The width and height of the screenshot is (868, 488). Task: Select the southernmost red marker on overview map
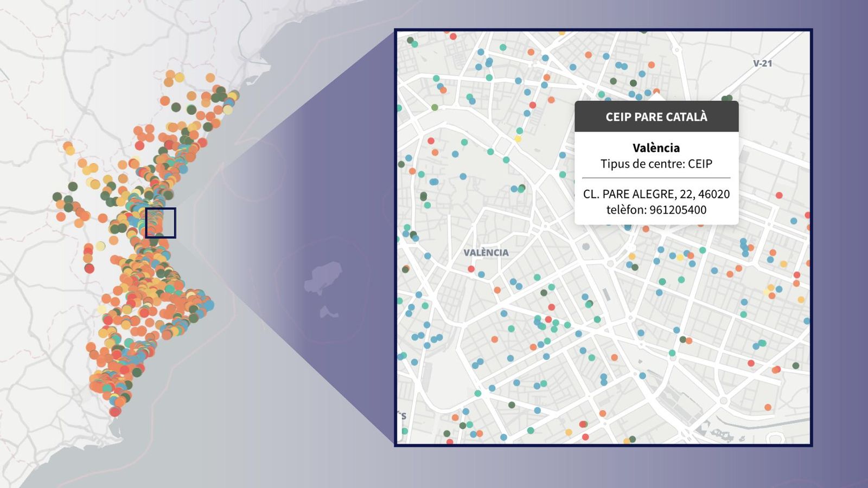pos(114,412)
